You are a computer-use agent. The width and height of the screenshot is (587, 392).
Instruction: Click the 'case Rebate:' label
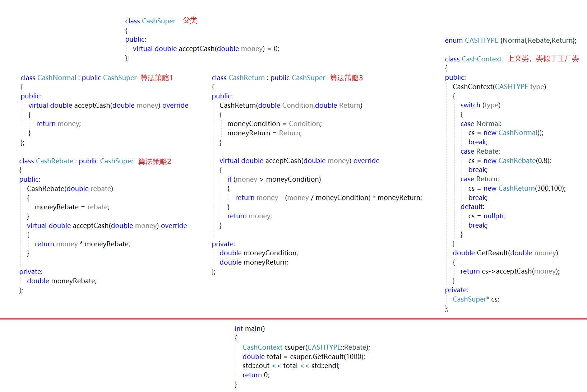pos(480,151)
